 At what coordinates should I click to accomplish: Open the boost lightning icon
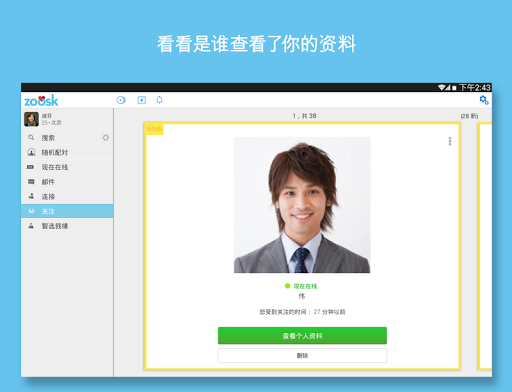(142, 100)
